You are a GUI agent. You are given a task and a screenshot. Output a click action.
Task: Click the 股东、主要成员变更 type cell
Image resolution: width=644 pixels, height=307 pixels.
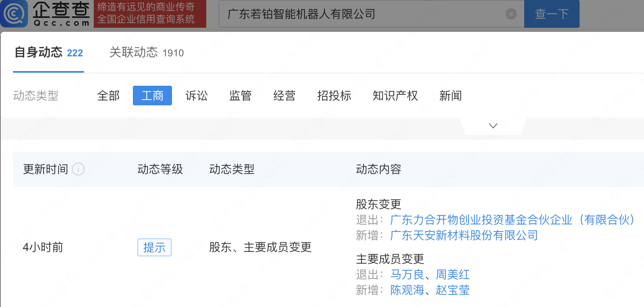pos(260,247)
